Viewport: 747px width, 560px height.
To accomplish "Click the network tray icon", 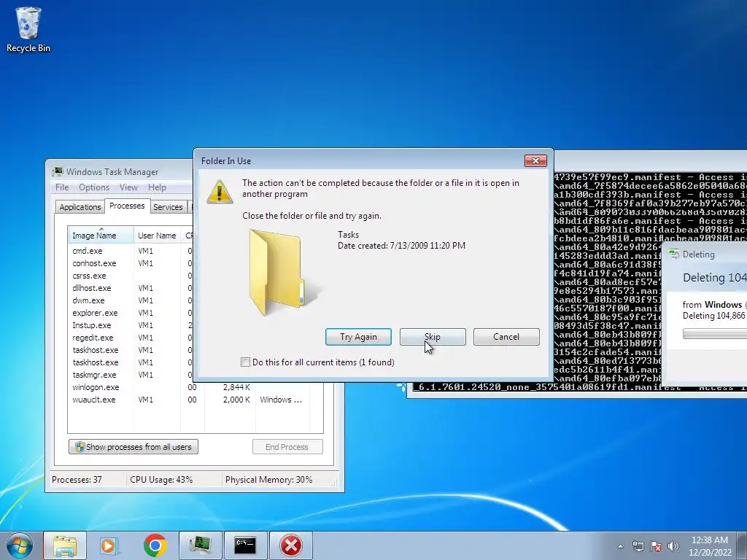I will [x=638, y=546].
